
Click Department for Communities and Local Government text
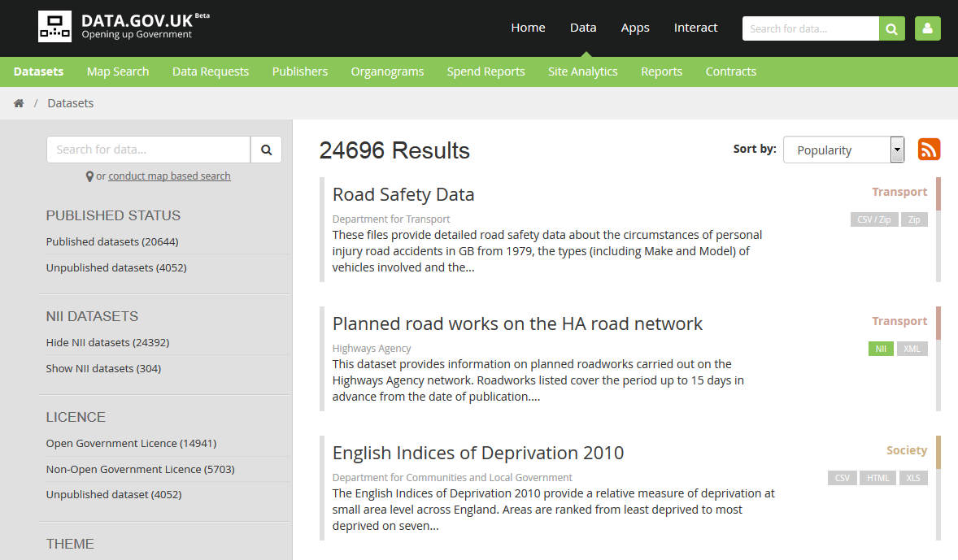pyautogui.click(x=452, y=478)
